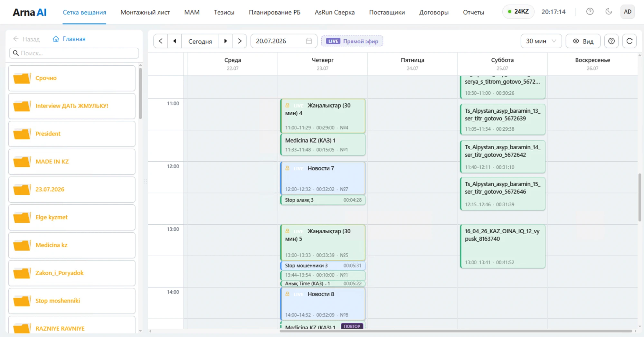The image size is (644, 337).
Task: Open the 30 мин interval dropdown
Action: click(541, 41)
